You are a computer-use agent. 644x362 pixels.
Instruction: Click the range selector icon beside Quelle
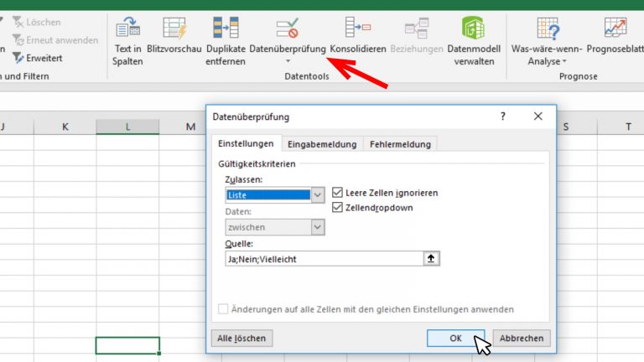(432, 259)
